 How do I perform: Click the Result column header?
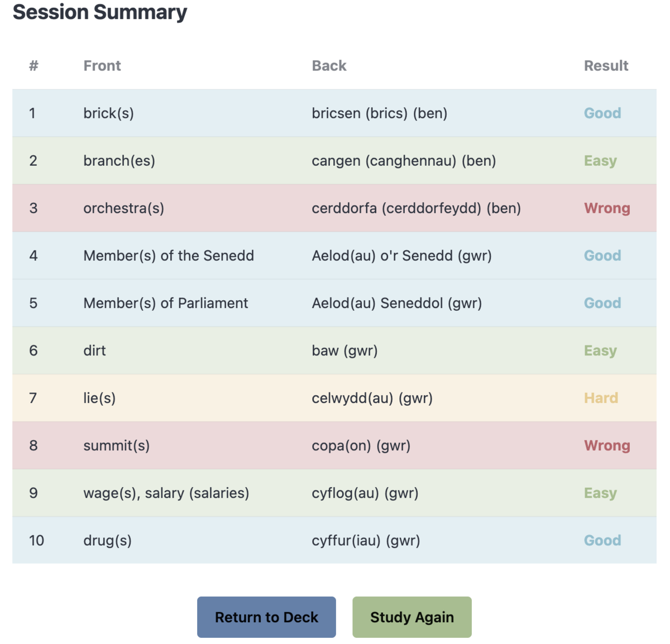[606, 66]
